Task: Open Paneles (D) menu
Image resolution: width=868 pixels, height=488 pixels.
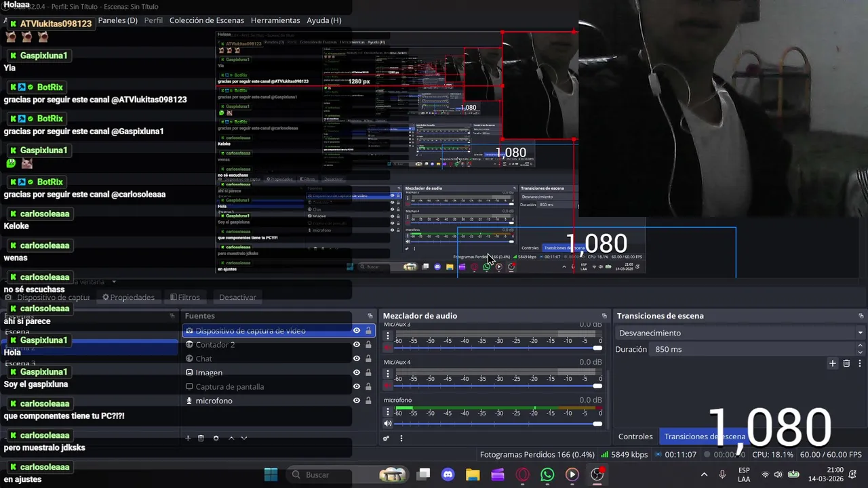Action: (x=118, y=20)
